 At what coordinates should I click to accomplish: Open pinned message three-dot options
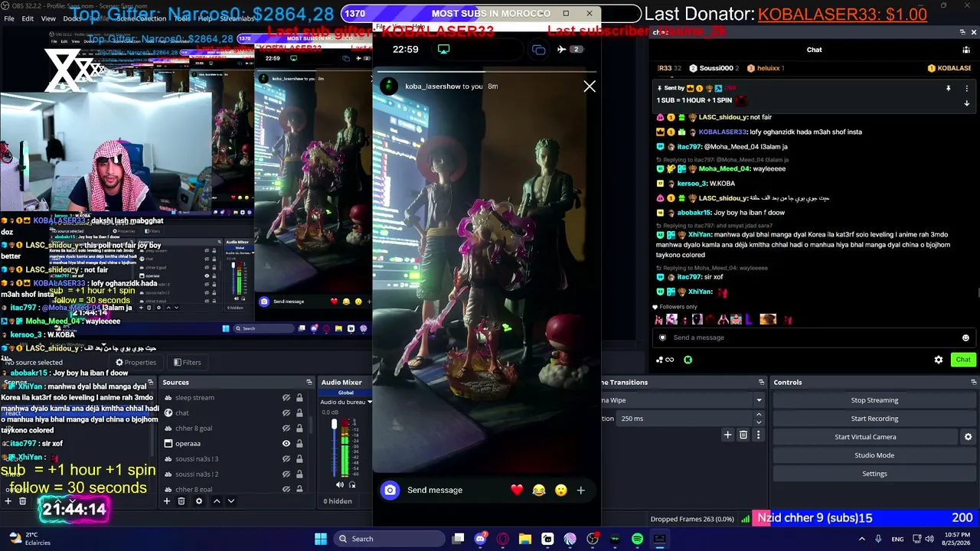coord(966,89)
